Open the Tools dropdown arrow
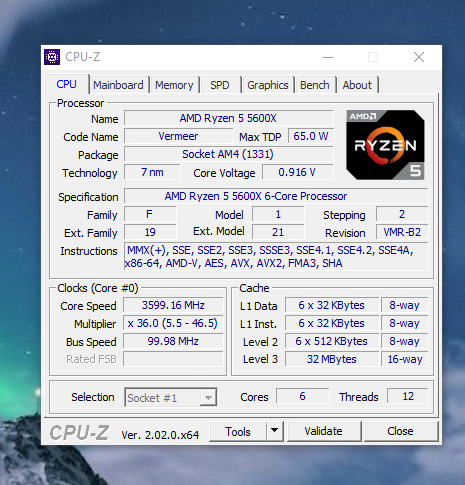465x485 pixels. 275,431
